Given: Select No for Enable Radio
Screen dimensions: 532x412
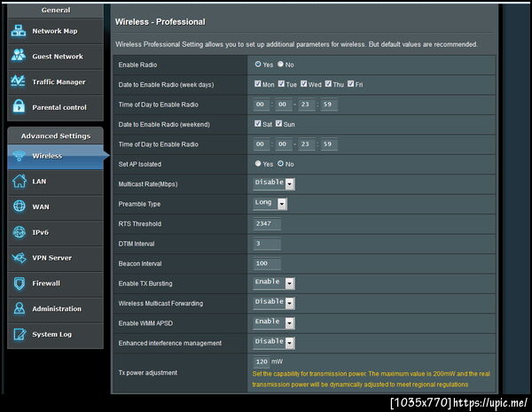Looking at the screenshot, I should click(x=280, y=64).
